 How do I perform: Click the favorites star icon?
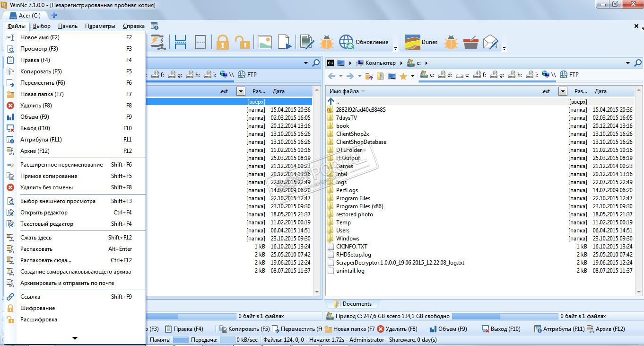(403, 76)
